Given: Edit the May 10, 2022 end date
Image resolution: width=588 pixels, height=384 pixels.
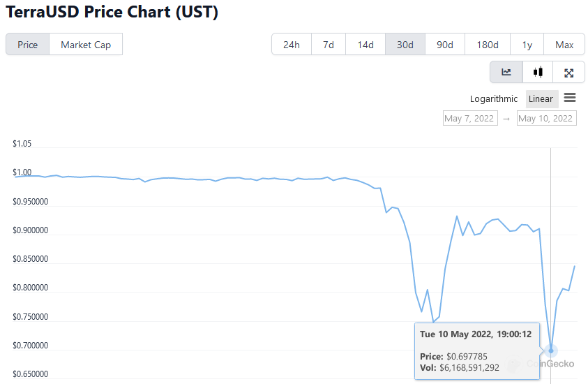Looking at the screenshot, I should [x=546, y=118].
